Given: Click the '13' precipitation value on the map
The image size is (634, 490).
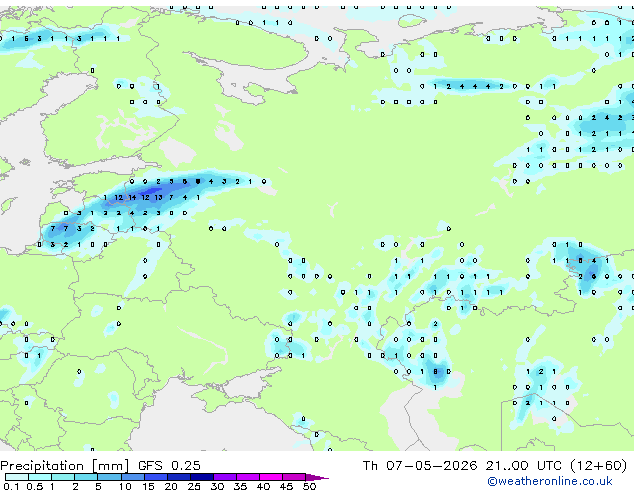Looking at the screenshot, I should pos(158,197).
